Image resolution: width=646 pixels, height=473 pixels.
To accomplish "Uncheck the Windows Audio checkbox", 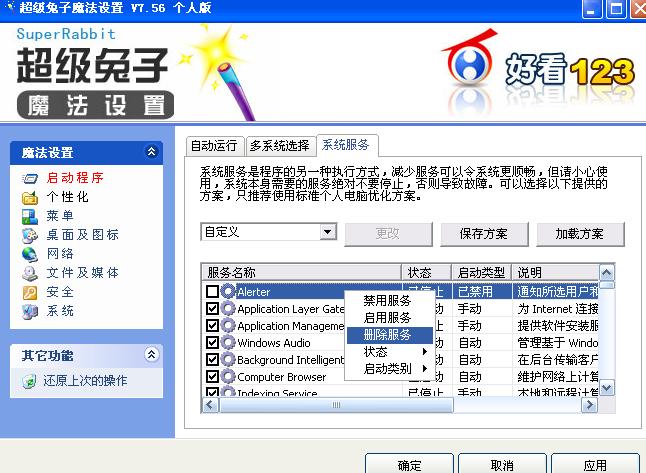I will pos(212,342).
